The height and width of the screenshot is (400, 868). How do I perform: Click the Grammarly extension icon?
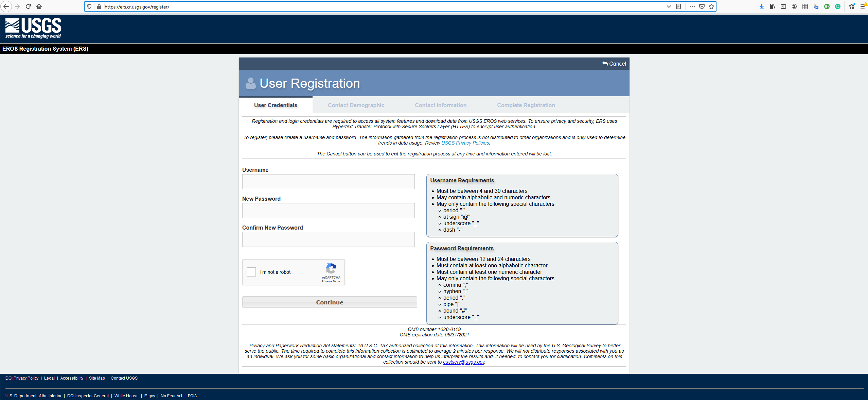click(x=838, y=6)
